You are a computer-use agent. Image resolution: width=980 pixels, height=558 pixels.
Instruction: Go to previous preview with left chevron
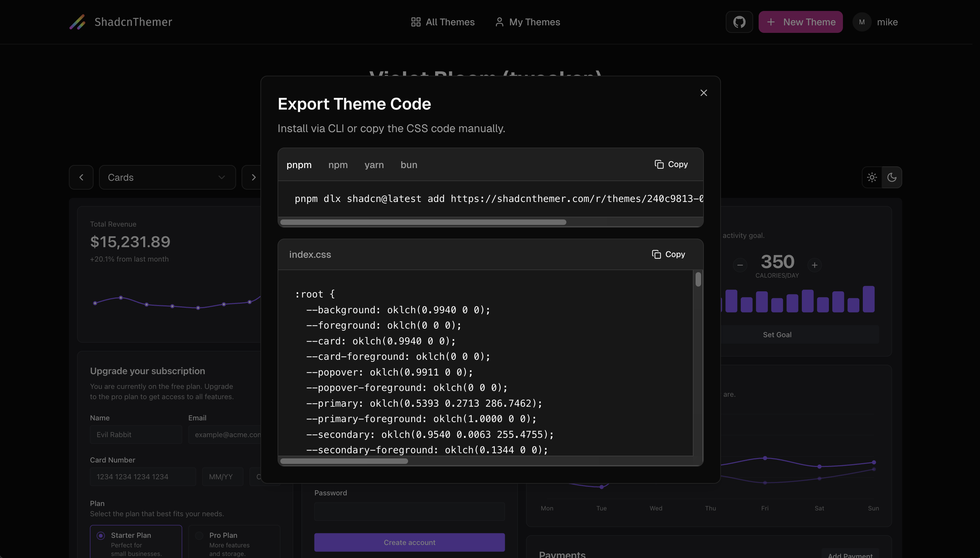[x=81, y=177]
